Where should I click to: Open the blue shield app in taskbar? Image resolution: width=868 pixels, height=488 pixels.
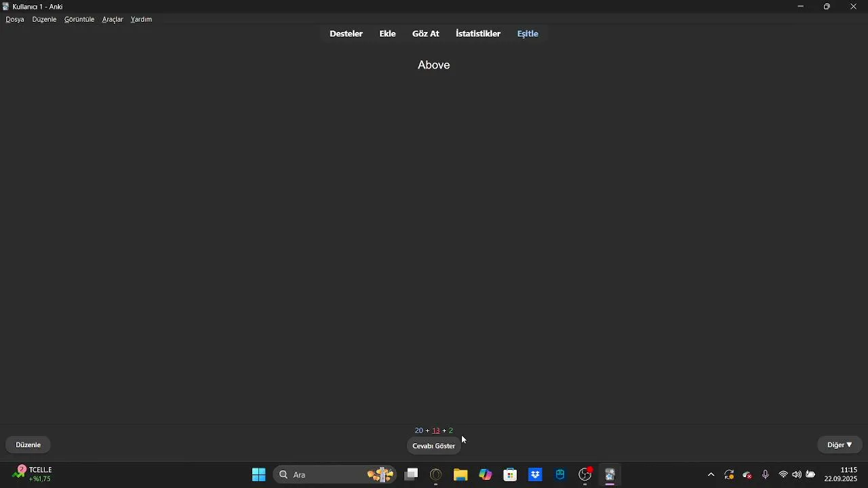click(561, 475)
